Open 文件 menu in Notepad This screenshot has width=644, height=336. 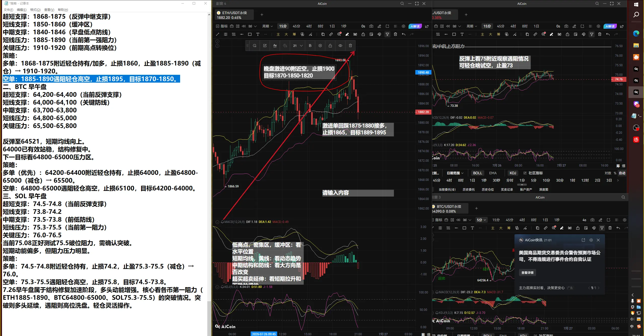[8, 10]
